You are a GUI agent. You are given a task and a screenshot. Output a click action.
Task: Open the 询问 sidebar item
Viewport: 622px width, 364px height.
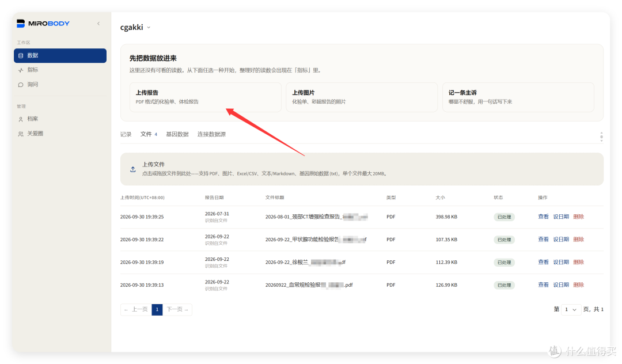point(60,85)
